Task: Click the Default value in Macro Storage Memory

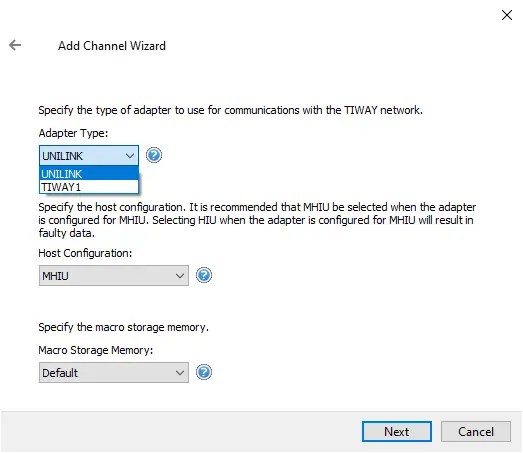Action: (x=60, y=373)
